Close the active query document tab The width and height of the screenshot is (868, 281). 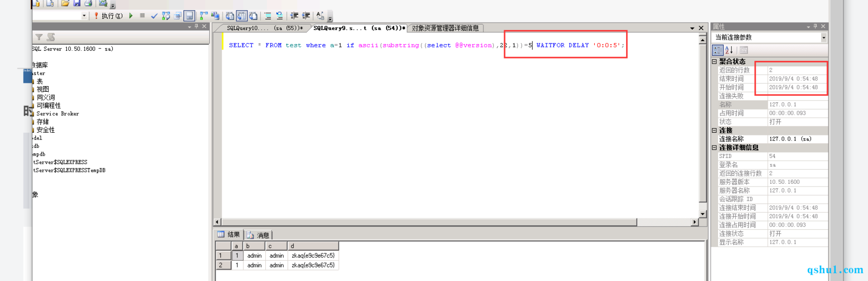click(x=701, y=28)
